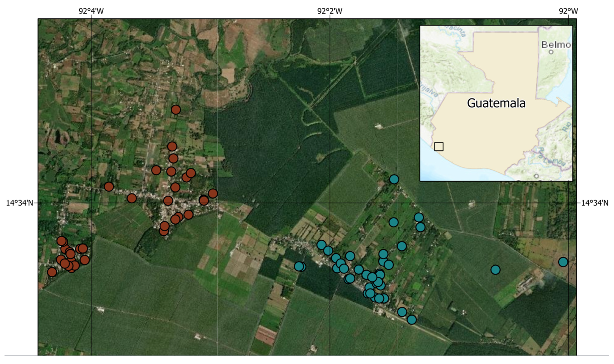Click the 92°2'W longitude label
The width and height of the screenshot is (614, 364).
point(330,11)
